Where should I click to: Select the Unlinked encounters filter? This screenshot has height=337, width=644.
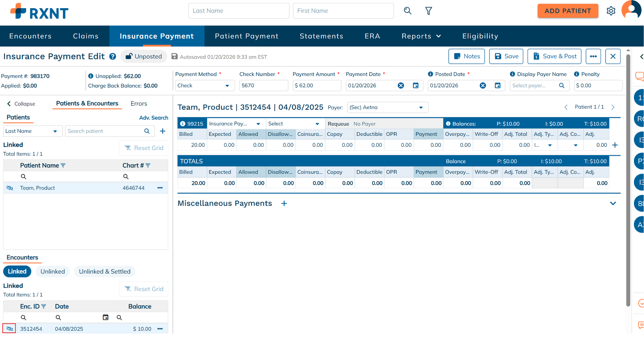53,272
